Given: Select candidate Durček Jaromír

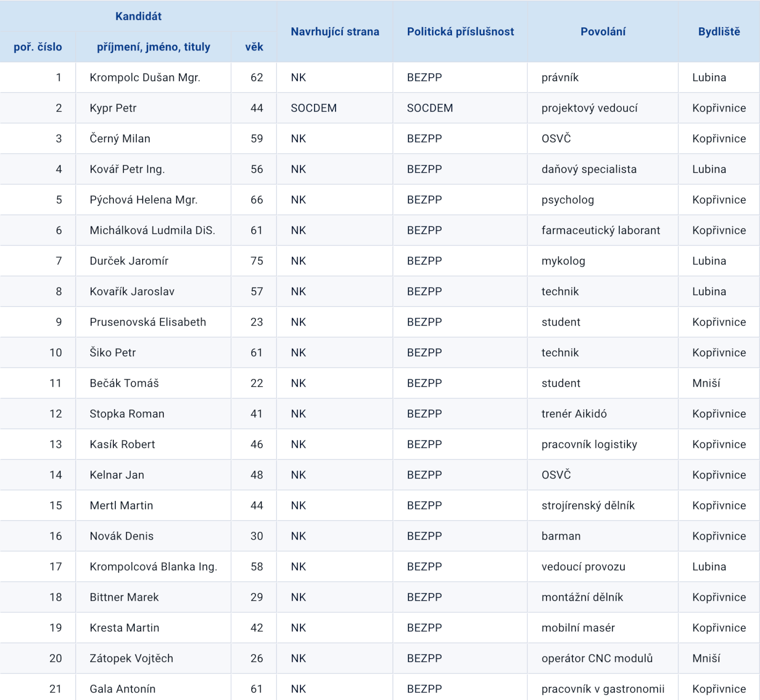Looking at the screenshot, I should pyautogui.click(x=129, y=261).
